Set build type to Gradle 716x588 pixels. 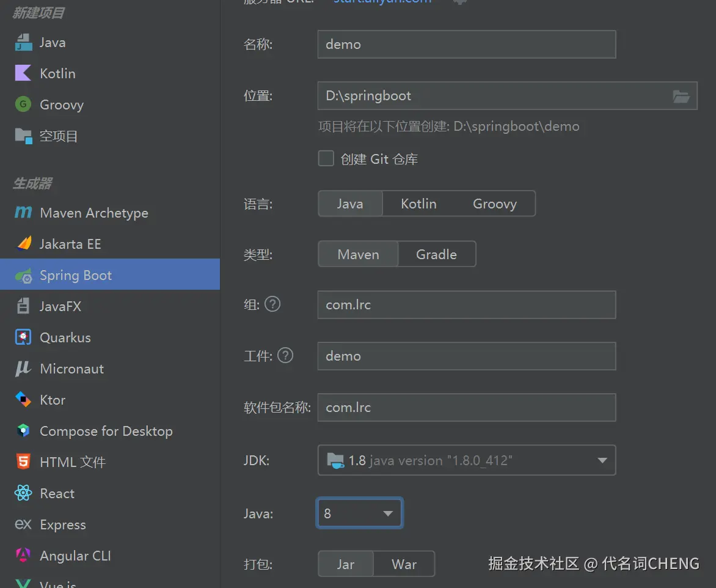click(436, 254)
